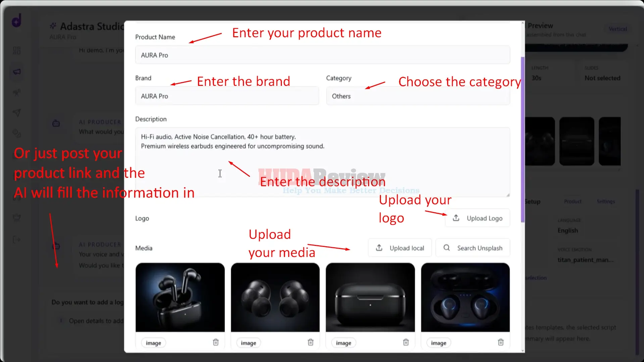
Task: Delete the fourth earbuds image
Action: (501, 342)
